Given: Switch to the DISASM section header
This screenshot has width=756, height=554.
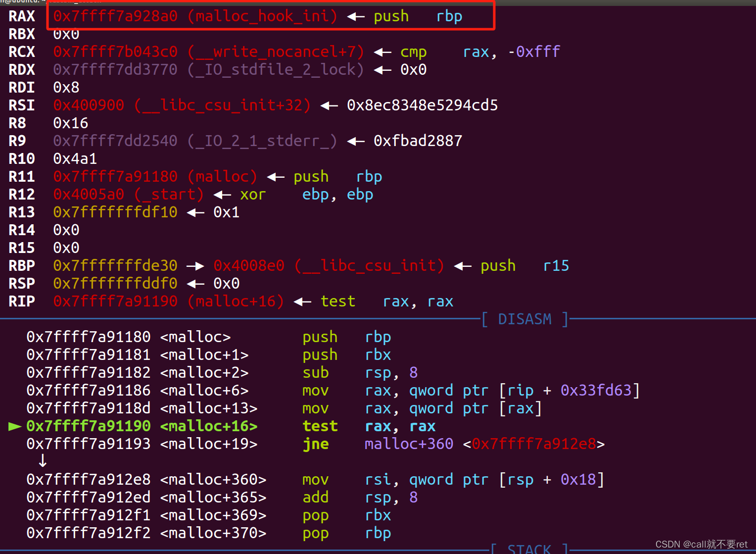Looking at the screenshot, I should point(524,319).
